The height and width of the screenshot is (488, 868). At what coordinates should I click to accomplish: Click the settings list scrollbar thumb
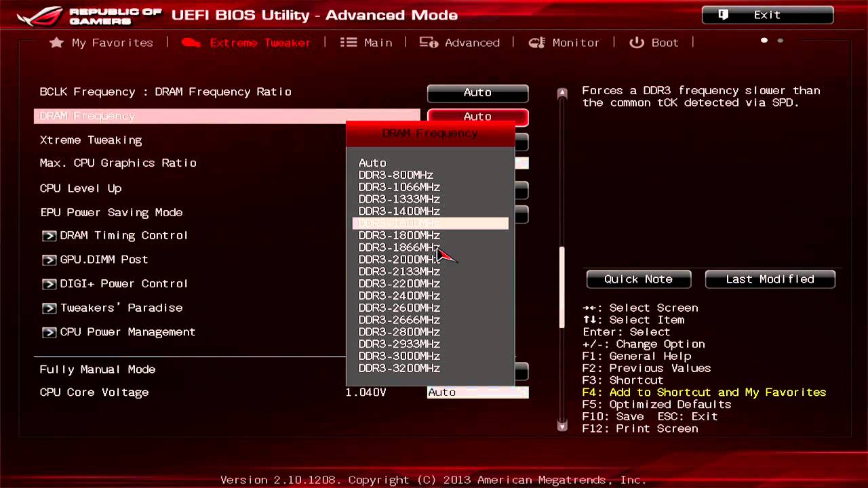(x=561, y=287)
